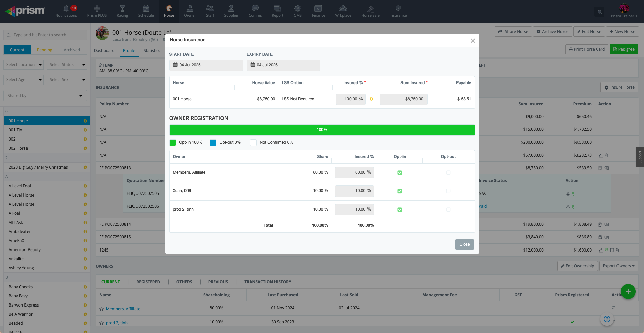Click the Pedigree button
Image resolution: width=644 pixels, height=333 pixels.
point(624,49)
